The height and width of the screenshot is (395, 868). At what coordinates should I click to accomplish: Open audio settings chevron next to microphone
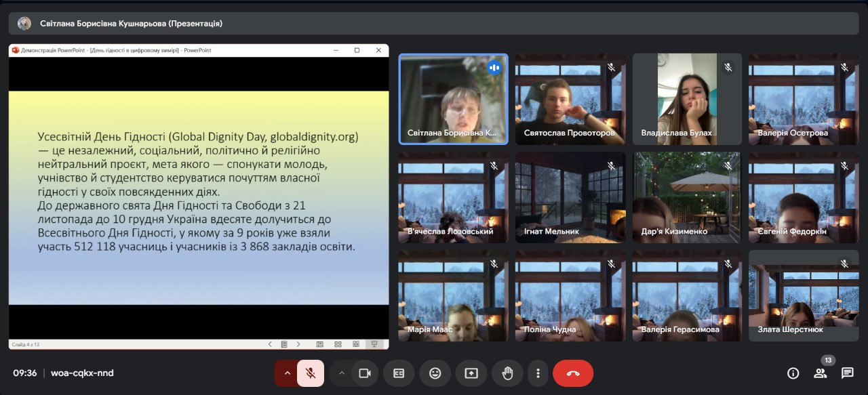[x=287, y=373]
